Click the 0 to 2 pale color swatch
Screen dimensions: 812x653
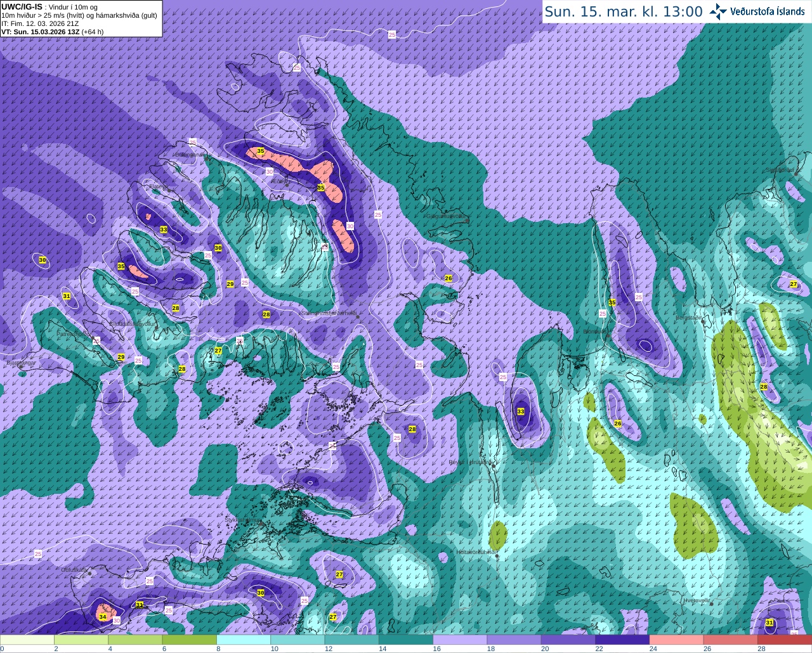(27, 639)
